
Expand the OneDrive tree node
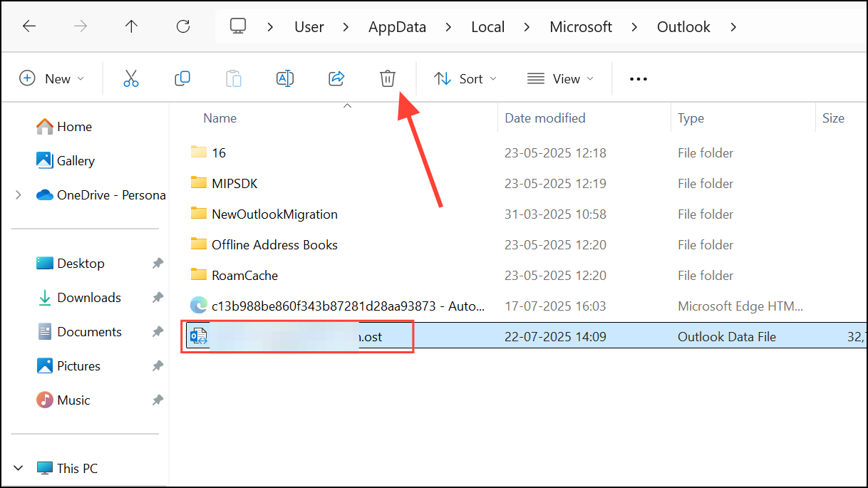click(x=19, y=195)
